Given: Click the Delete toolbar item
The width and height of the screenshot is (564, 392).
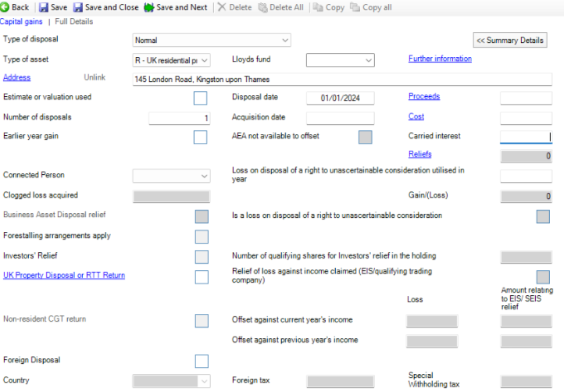Looking at the screenshot, I should (x=234, y=7).
